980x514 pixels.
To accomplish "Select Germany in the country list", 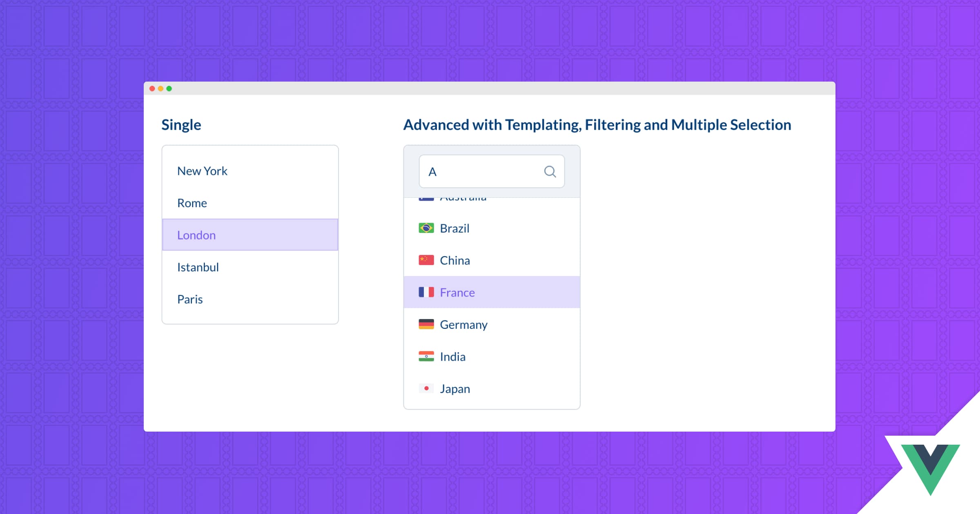I will (x=492, y=324).
